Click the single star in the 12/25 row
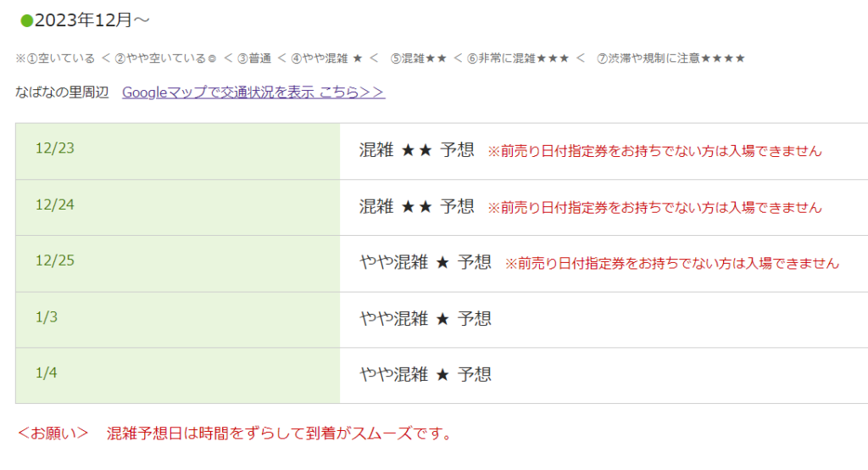This screenshot has height=470, width=868. pos(442,263)
